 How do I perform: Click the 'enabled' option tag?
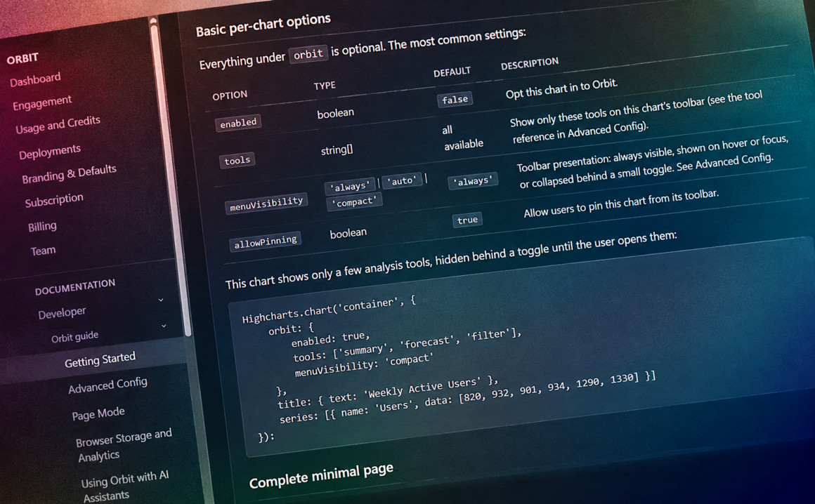pos(238,123)
